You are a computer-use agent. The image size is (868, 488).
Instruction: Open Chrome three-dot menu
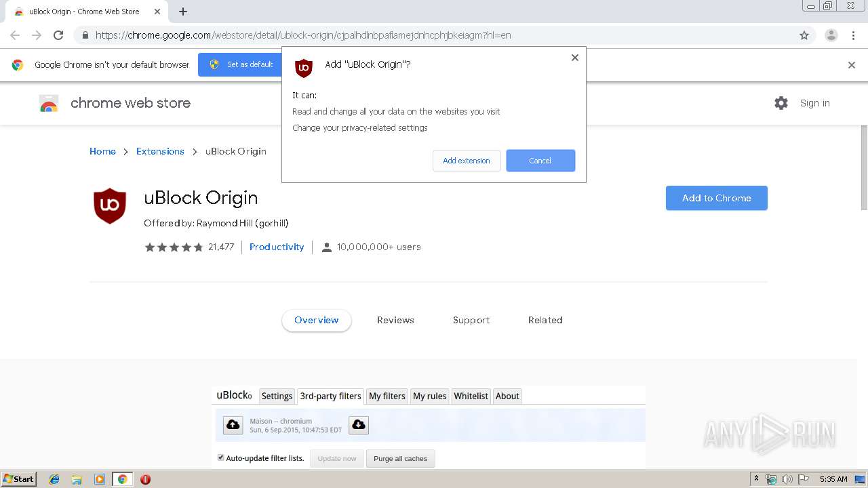[853, 35]
